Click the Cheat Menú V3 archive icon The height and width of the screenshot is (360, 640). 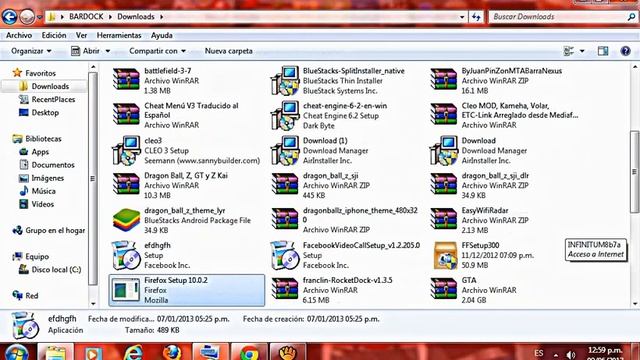pos(126,114)
